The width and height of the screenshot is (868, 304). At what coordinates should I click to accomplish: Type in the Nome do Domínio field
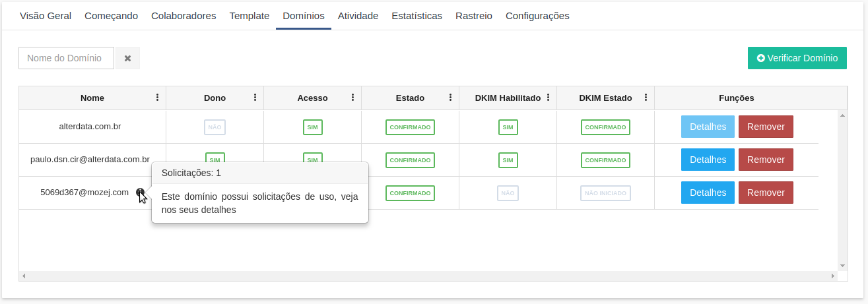click(66, 58)
